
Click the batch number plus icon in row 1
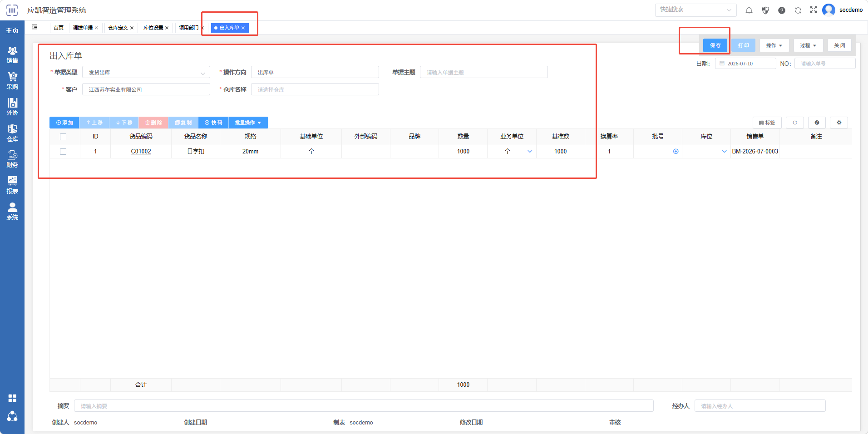(x=676, y=151)
